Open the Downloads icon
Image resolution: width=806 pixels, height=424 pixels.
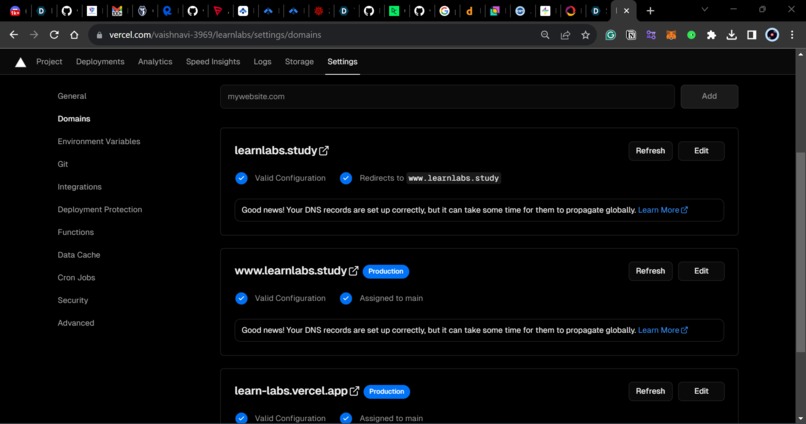tap(731, 35)
